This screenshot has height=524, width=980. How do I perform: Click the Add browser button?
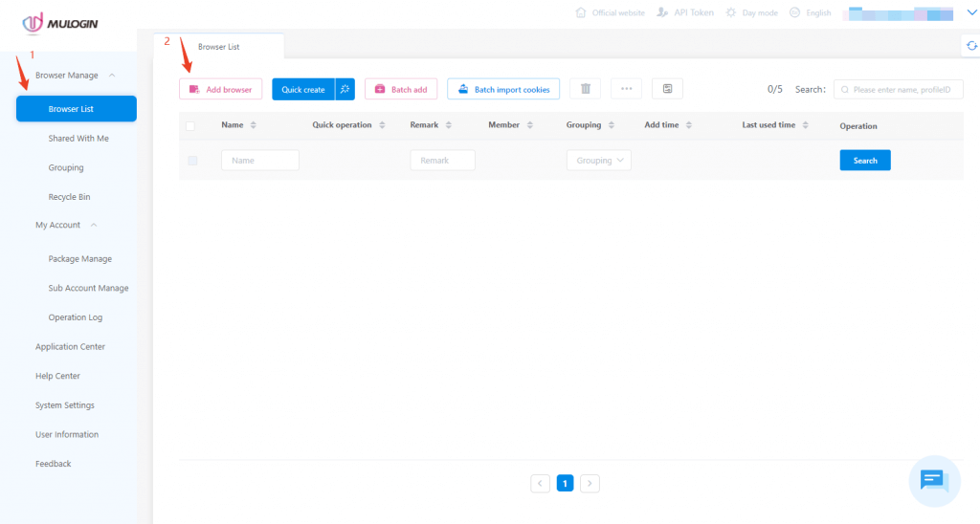(x=220, y=89)
